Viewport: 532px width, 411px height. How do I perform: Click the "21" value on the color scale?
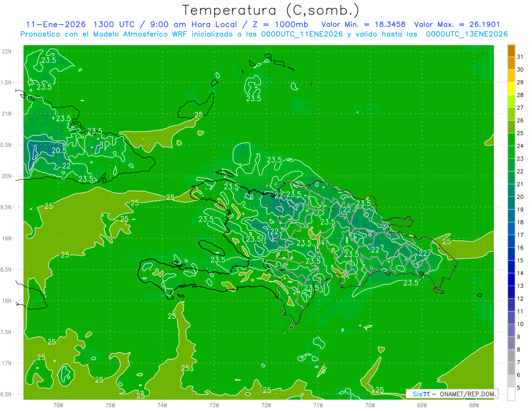click(x=520, y=184)
